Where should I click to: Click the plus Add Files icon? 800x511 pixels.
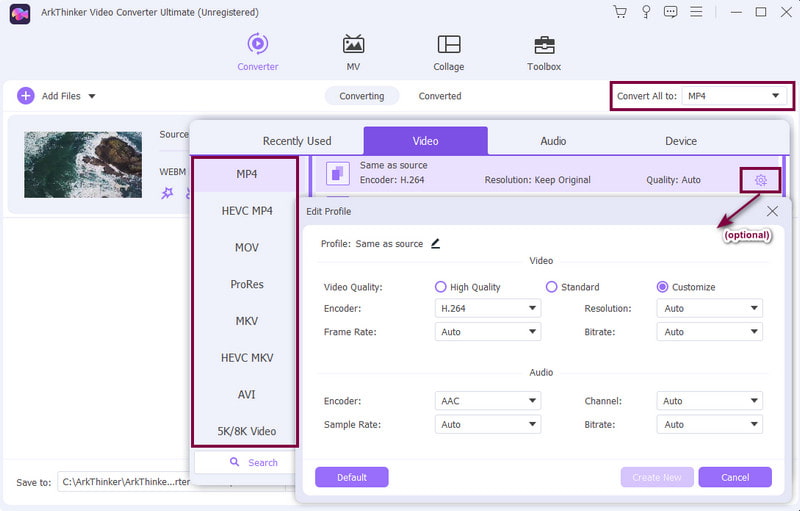(26, 96)
